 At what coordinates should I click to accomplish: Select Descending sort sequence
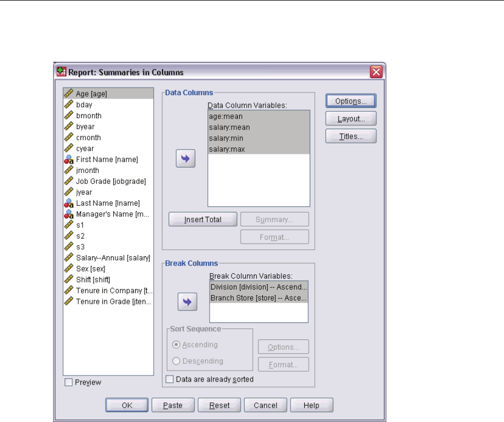click(x=176, y=361)
